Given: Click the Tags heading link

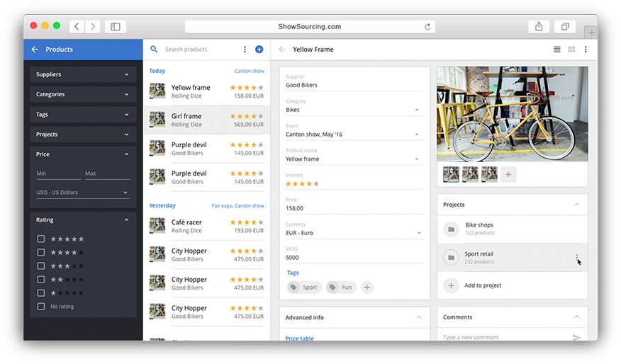Looking at the screenshot, I should (293, 273).
